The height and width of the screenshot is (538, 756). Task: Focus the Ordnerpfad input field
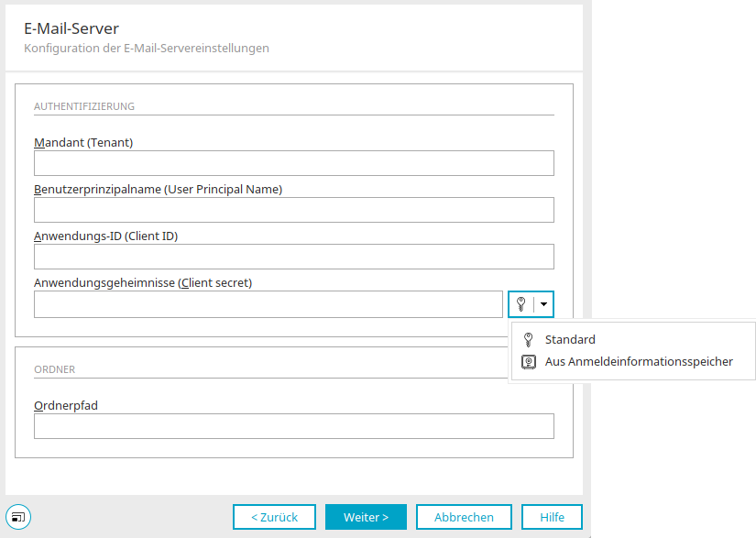(293, 426)
